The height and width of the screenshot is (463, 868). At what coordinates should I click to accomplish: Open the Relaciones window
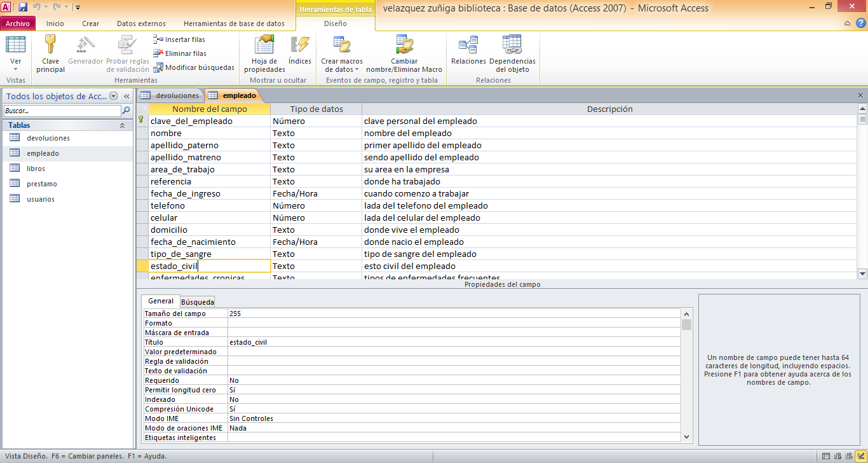tap(468, 50)
